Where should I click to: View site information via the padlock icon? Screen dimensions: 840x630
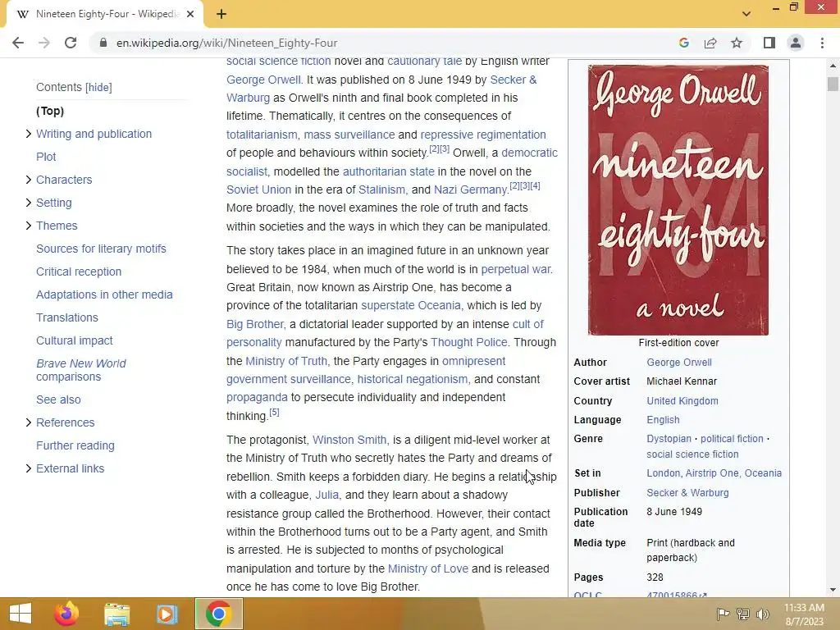point(103,43)
